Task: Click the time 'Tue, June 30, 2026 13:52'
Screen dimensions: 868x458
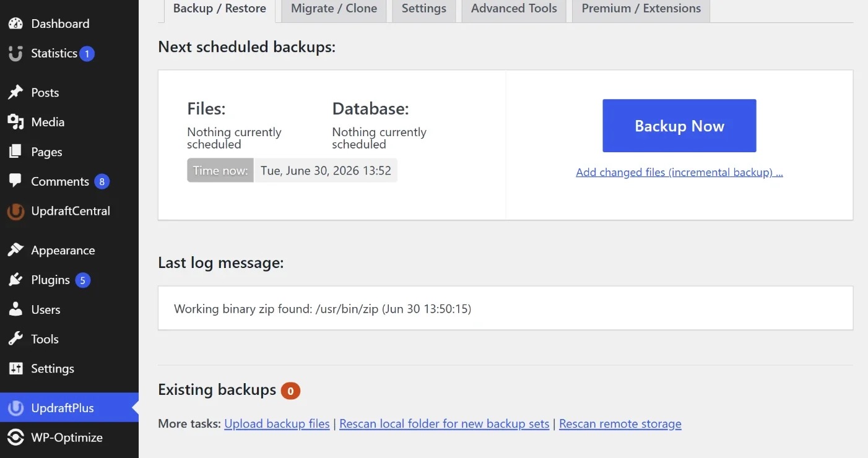Action: [x=326, y=171]
